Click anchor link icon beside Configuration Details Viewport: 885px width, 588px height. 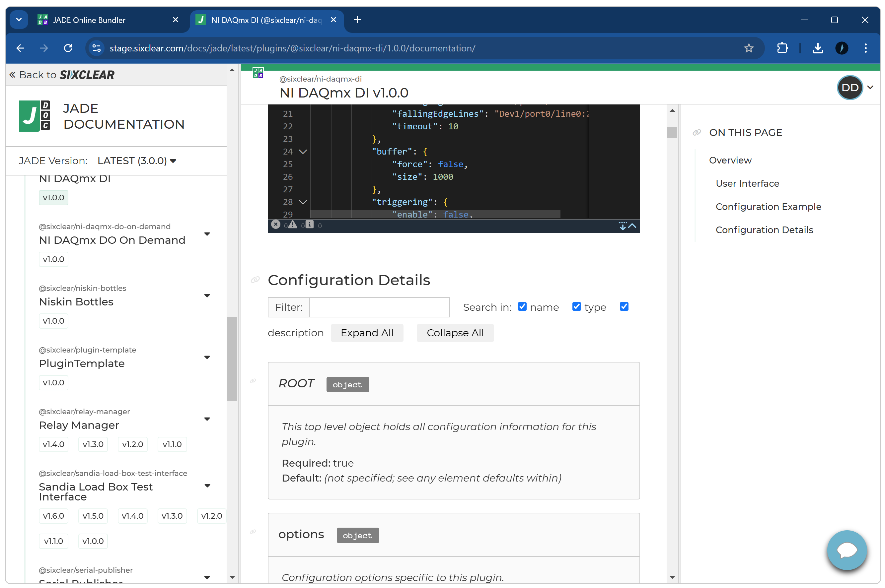coord(255,280)
